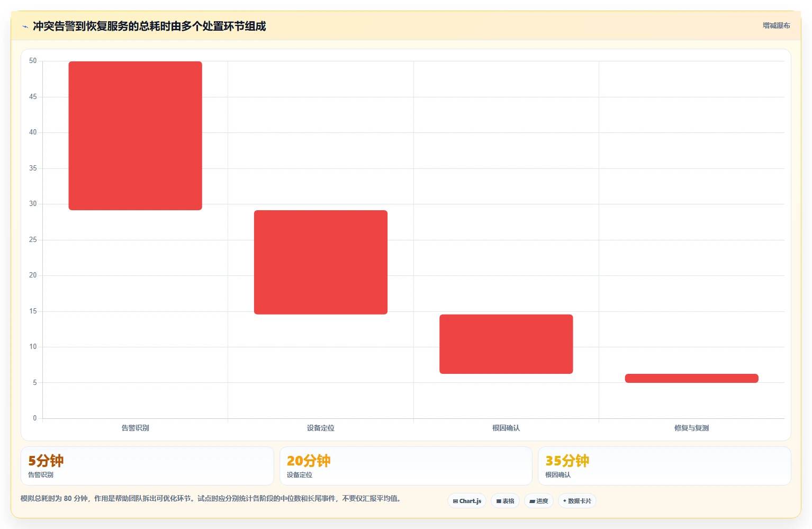Click the chart title 冲突告警到恢复服务的总耗时由多个处置环节组成

click(149, 26)
